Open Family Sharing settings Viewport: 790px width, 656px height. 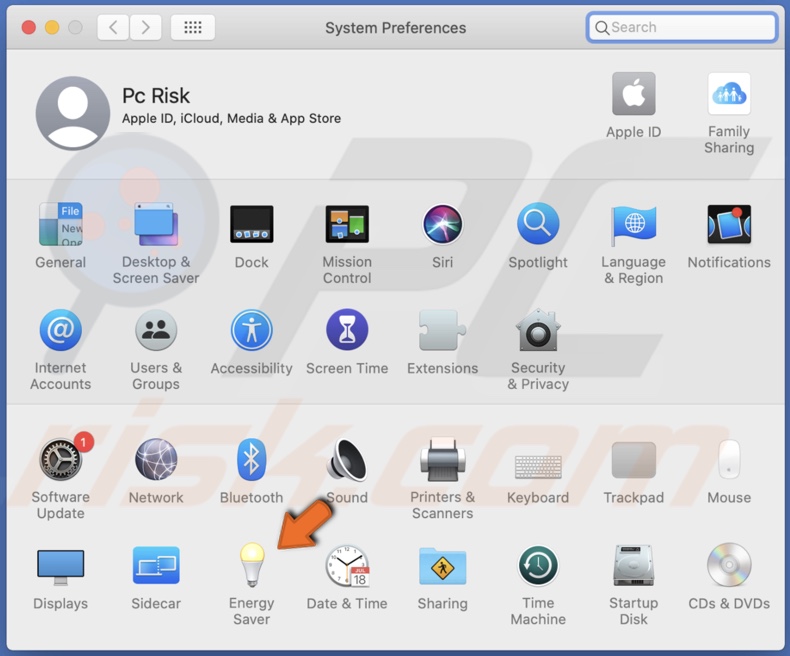pos(729,96)
